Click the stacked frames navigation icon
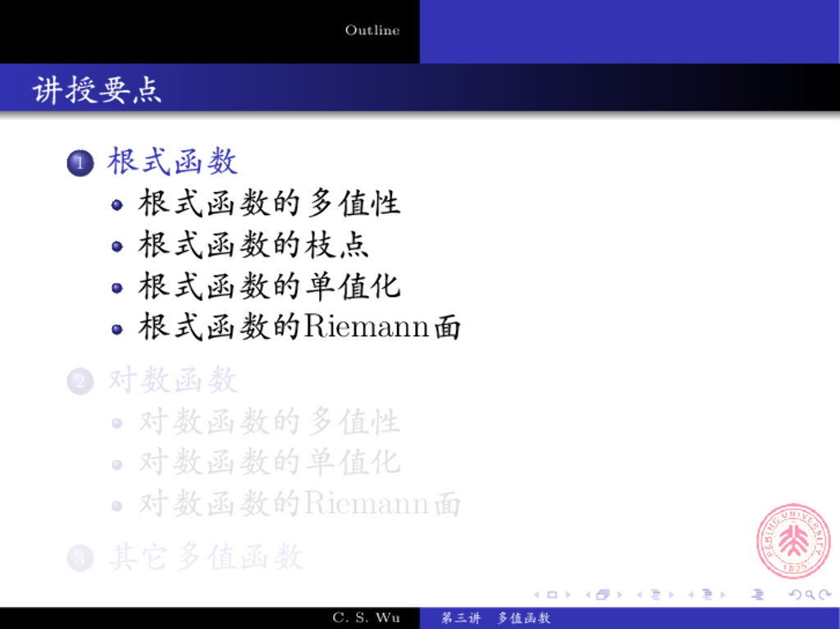The width and height of the screenshot is (840, 629). (603, 595)
